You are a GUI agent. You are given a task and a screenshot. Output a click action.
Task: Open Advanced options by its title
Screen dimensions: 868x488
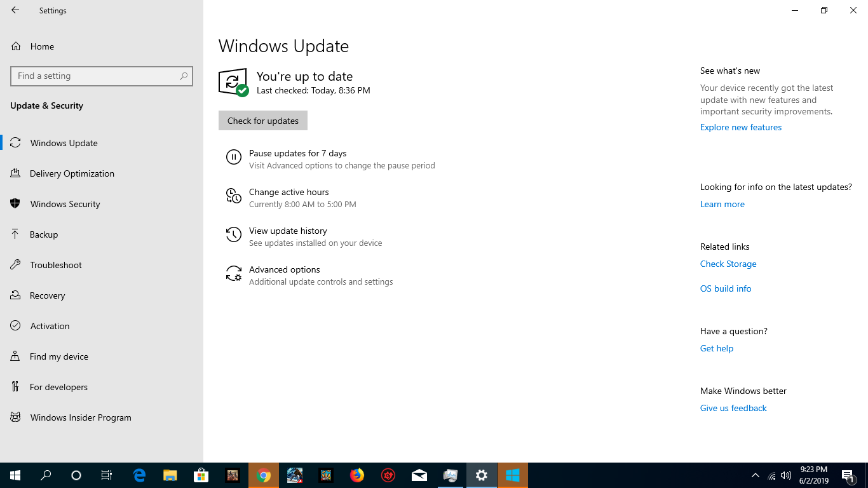[x=284, y=269]
